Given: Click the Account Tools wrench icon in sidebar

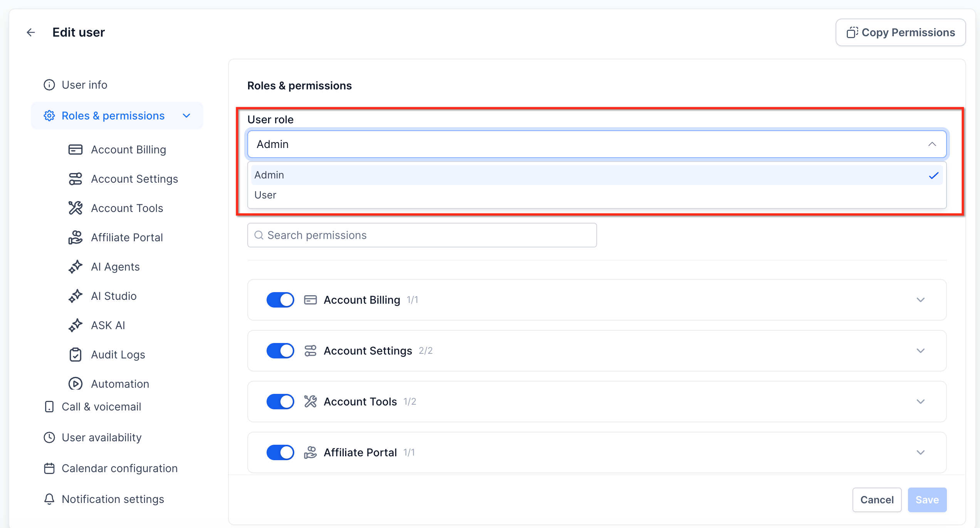Looking at the screenshot, I should tap(75, 208).
